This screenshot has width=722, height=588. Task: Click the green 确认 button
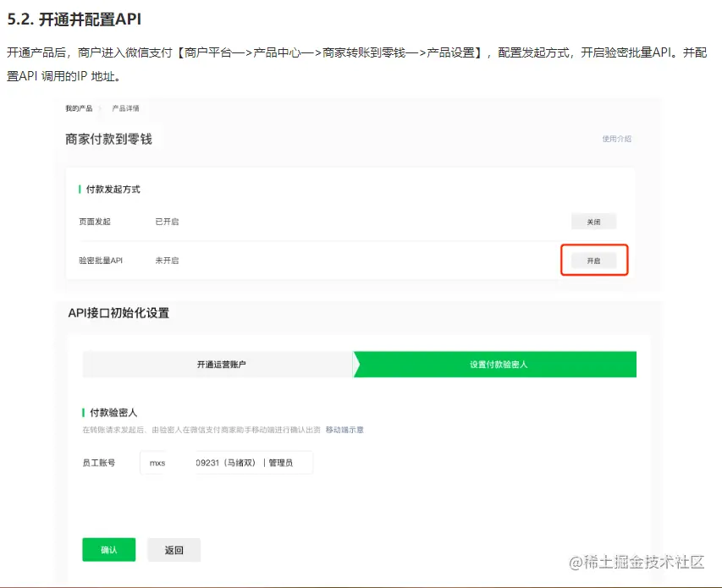(x=109, y=549)
